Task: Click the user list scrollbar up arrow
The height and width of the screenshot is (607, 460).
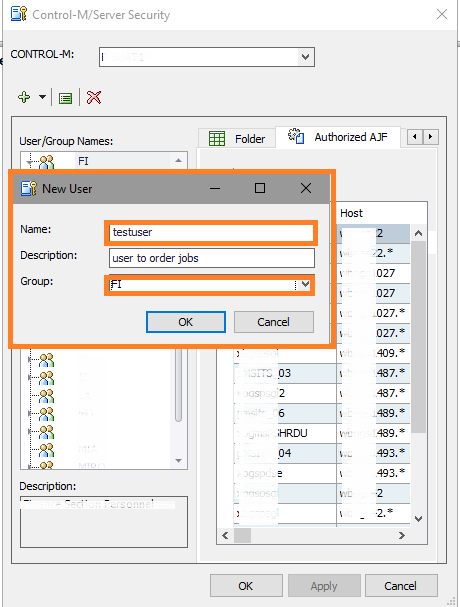Action: [x=179, y=160]
